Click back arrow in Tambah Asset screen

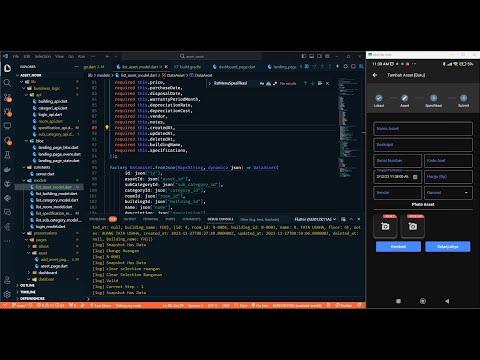pyautogui.click(x=375, y=75)
